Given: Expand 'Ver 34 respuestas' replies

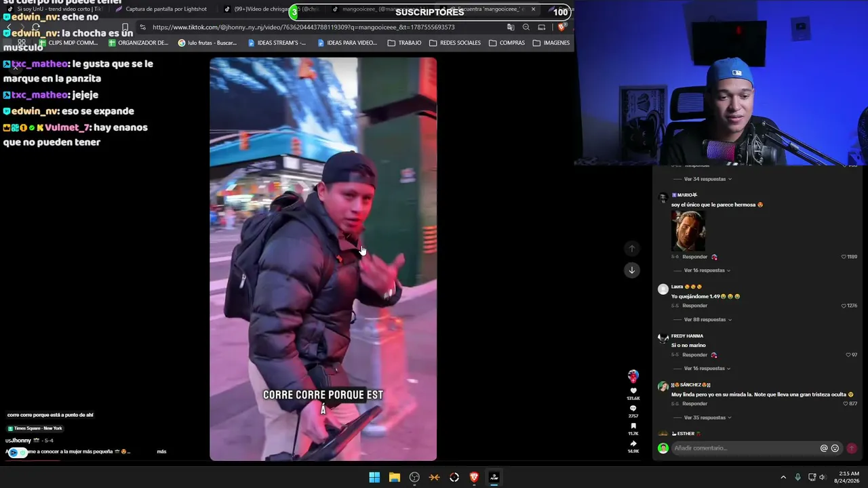Looking at the screenshot, I should [707, 179].
